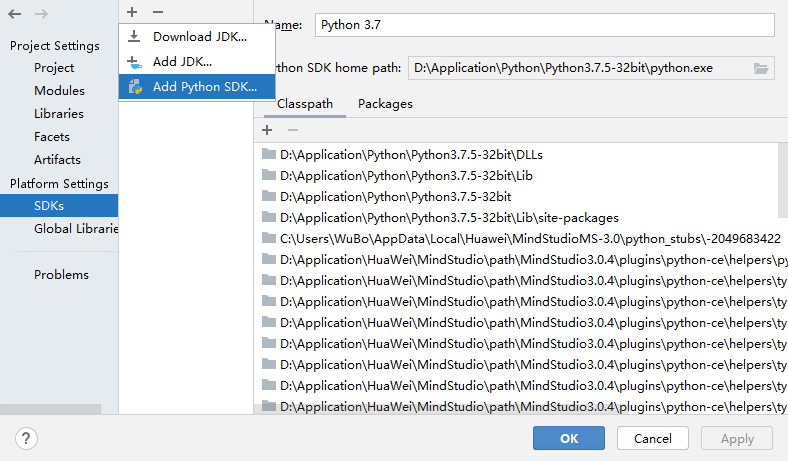Select Add Python SDK... option
The image size is (788, 461).
pos(204,86)
